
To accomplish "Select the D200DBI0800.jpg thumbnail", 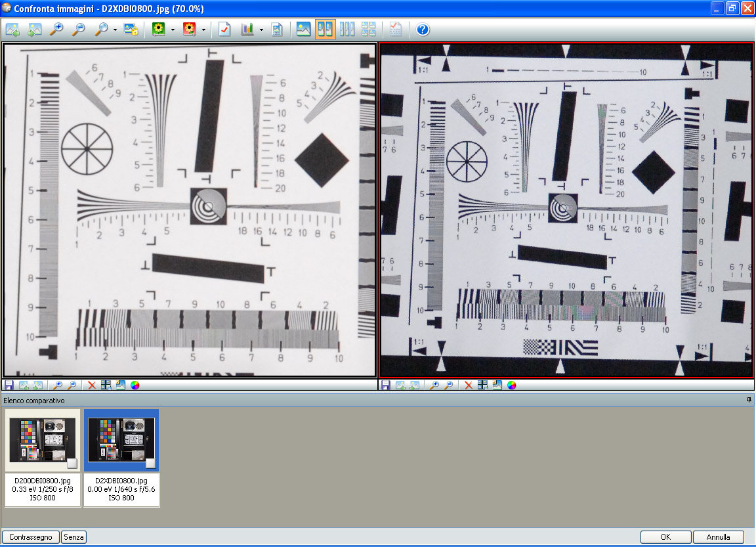I will pos(43,440).
